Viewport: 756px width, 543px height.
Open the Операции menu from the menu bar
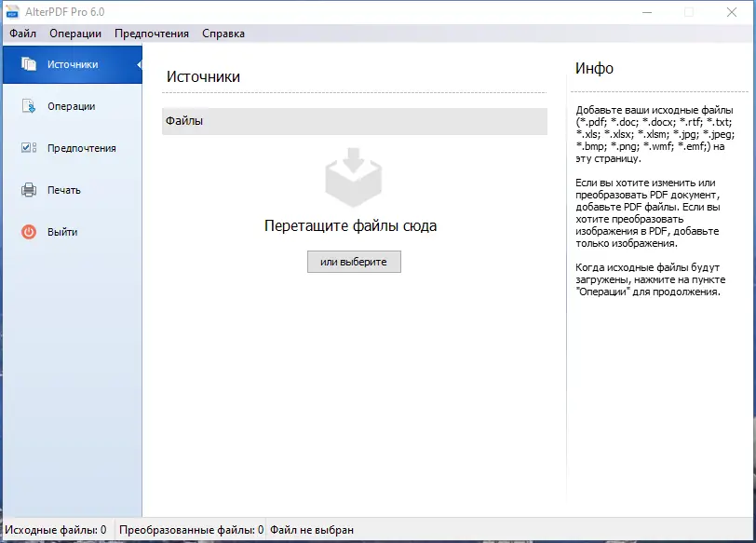pos(74,33)
